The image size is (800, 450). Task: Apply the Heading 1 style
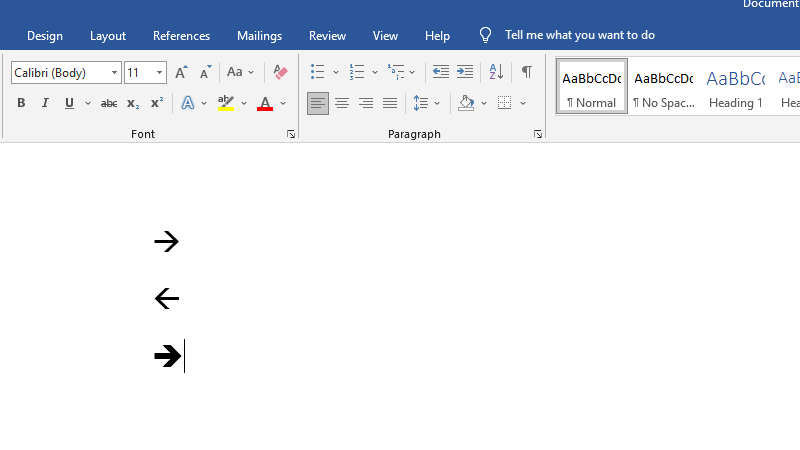point(735,86)
